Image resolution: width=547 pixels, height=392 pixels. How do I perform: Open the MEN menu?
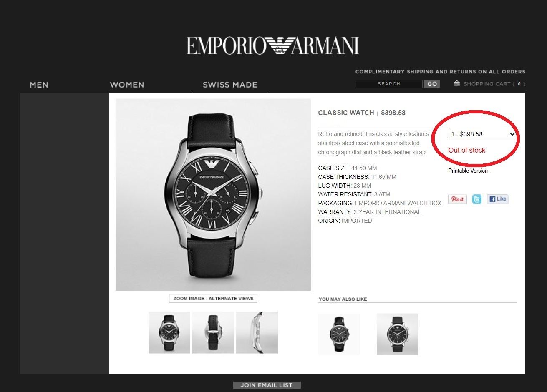pos(39,85)
